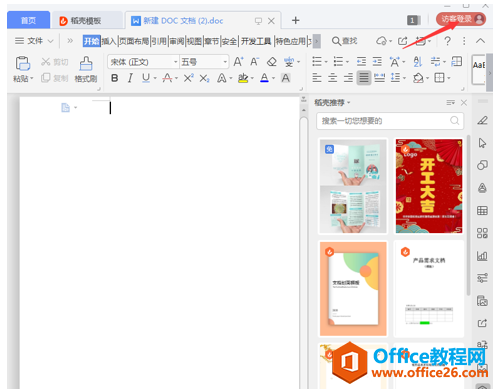This screenshot has width=495, height=390.
Task: Add a new document tab with plus
Action: 295,21
